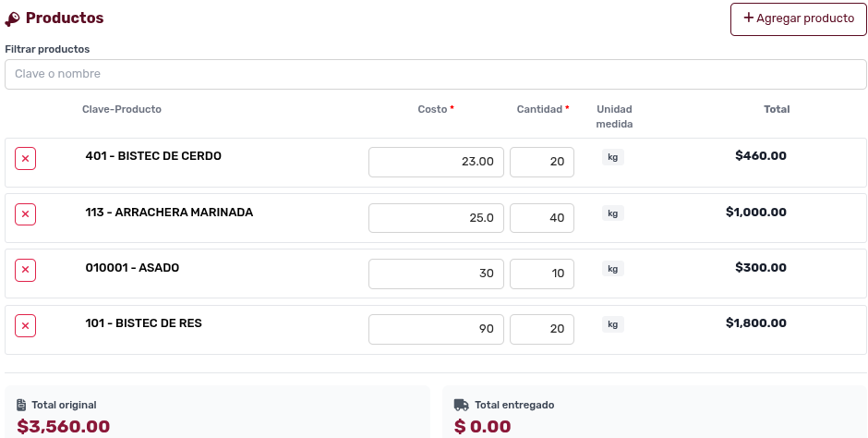Remove the BISTEC DE CERDO row
This screenshot has width=868, height=438.
[x=25, y=159]
